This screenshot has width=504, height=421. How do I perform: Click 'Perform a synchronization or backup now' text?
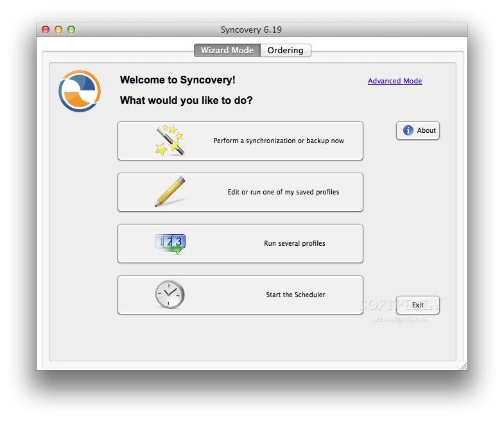coord(279,141)
